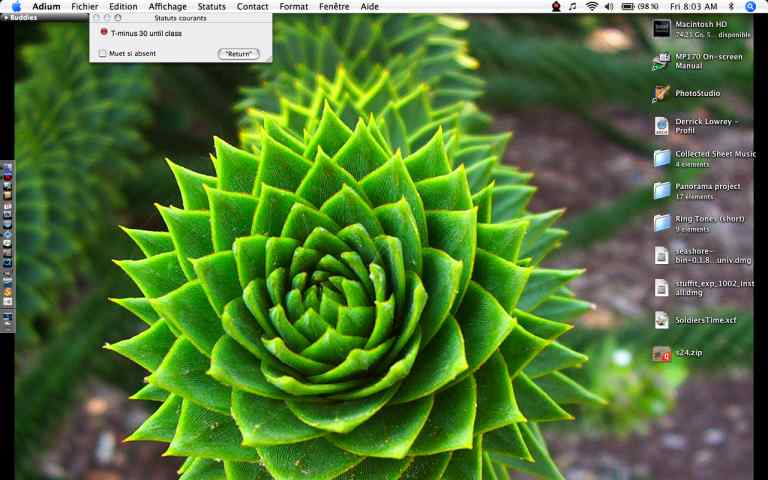The height and width of the screenshot is (480, 768).
Task: Open the Aide menu
Action: [370, 6]
